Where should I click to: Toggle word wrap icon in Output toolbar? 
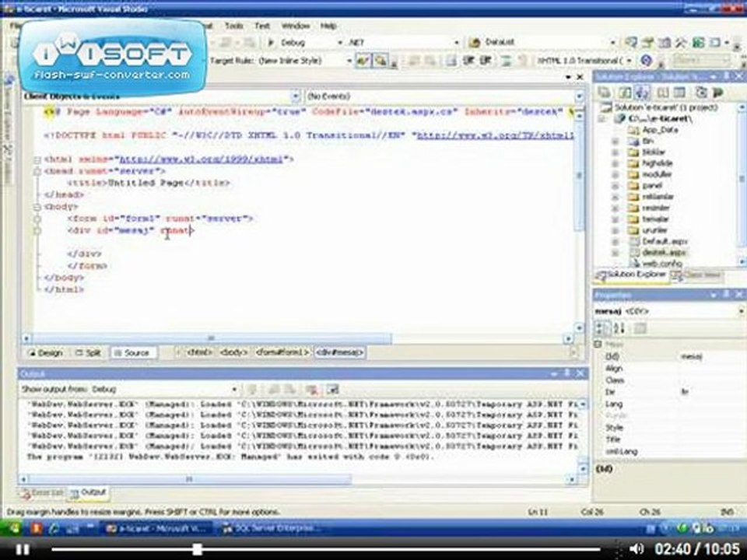pyautogui.click(x=333, y=390)
